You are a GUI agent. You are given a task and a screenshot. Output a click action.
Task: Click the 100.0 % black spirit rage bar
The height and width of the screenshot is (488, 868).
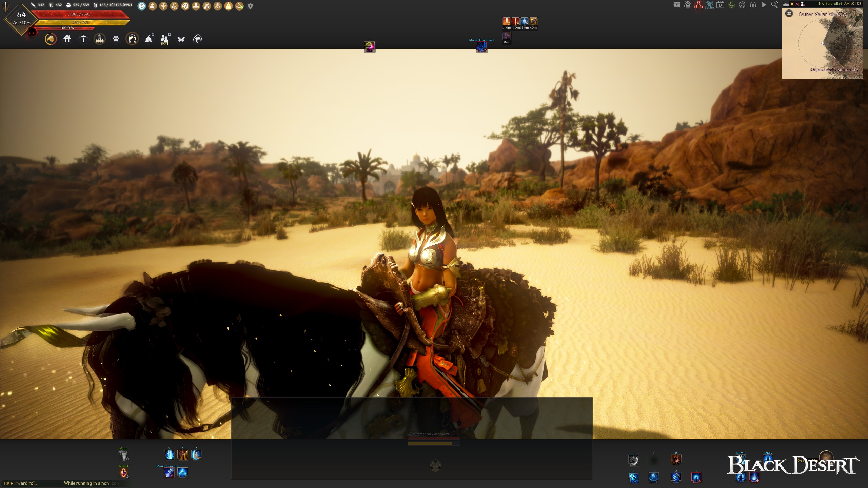pyautogui.click(x=64, y=28)
